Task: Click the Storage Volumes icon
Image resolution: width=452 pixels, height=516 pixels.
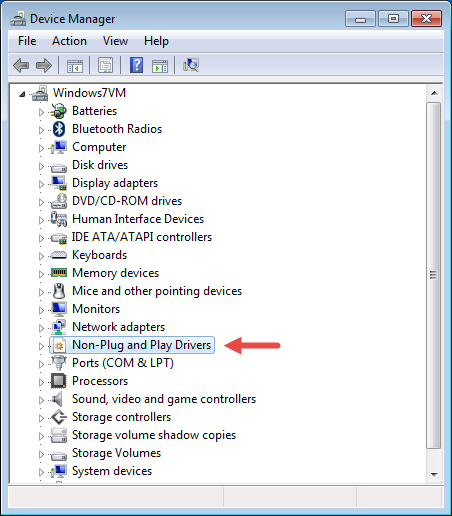Action: click(x=59, y=455)
